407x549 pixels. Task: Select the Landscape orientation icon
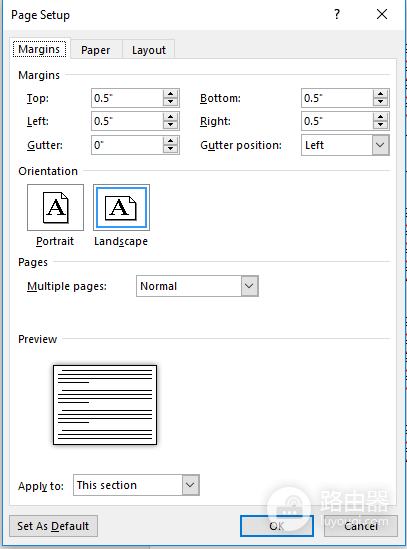coord(121,207)
